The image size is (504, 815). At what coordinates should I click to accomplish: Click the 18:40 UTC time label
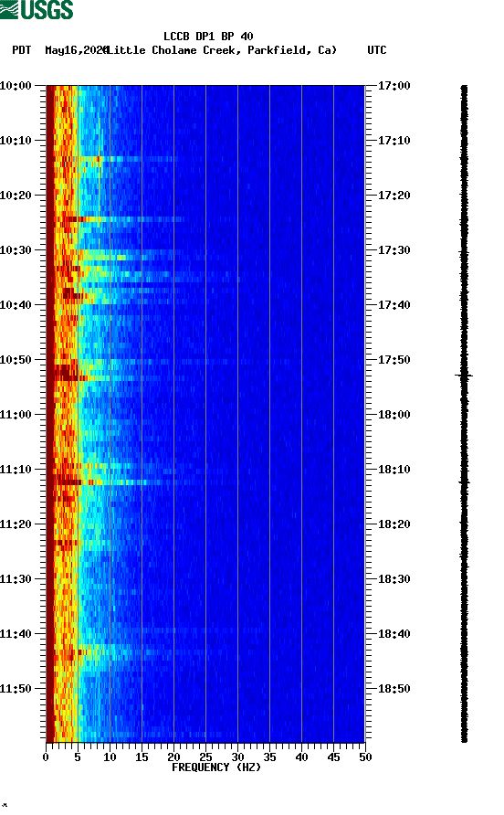pos(394,634)
